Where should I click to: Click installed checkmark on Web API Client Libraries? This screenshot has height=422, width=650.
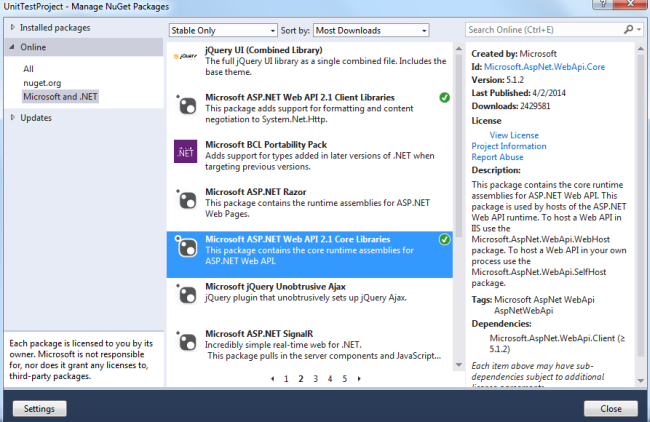444,97
